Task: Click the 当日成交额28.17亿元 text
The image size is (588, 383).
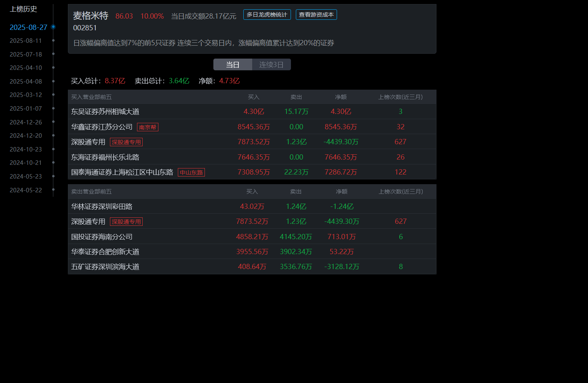Action: 204,16
